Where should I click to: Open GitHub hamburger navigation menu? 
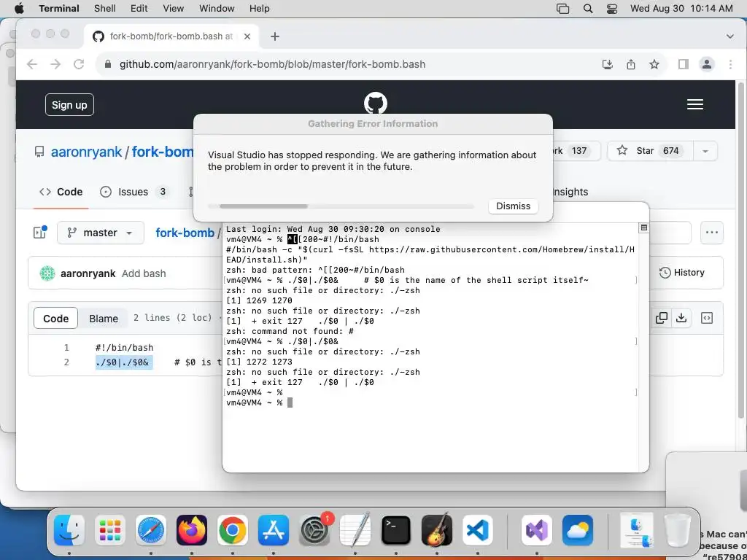pyautogui.click(x=695, y=104)
